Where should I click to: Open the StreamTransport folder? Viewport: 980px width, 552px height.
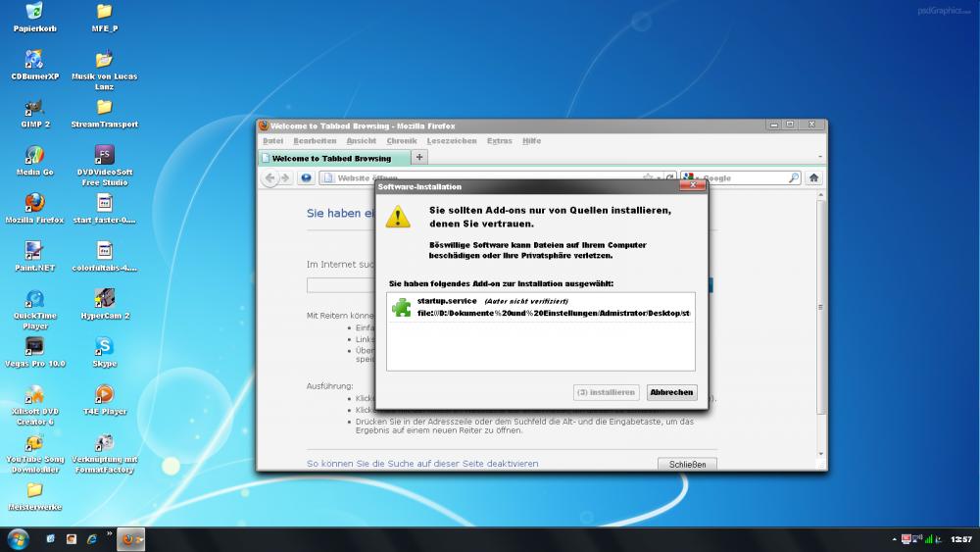point(105,113)
